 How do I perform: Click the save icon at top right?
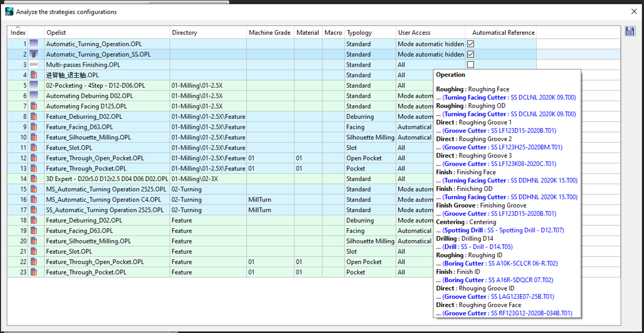tap(630, 31)
